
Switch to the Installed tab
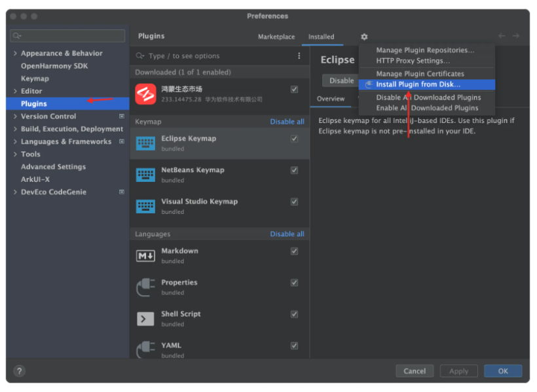click(x=322, y=37)
